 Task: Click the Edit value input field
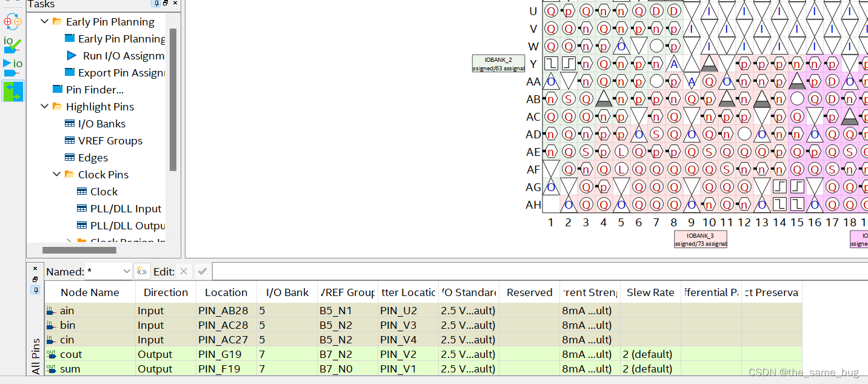539,271
